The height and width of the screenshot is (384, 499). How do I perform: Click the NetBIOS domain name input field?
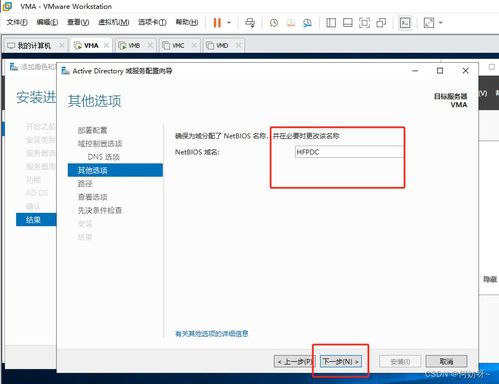click(349, 152)
